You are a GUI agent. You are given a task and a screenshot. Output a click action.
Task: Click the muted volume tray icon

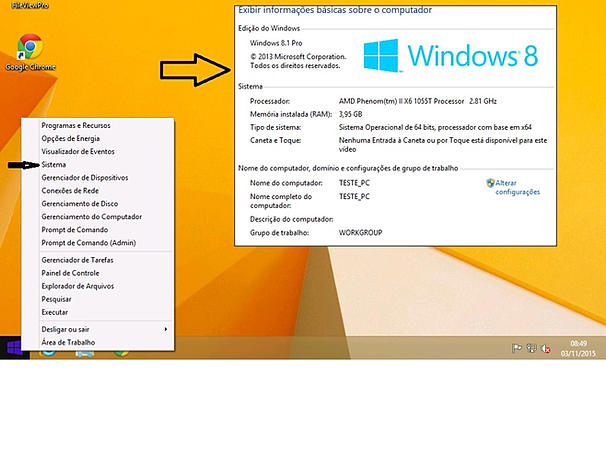(x=546, y=349)
